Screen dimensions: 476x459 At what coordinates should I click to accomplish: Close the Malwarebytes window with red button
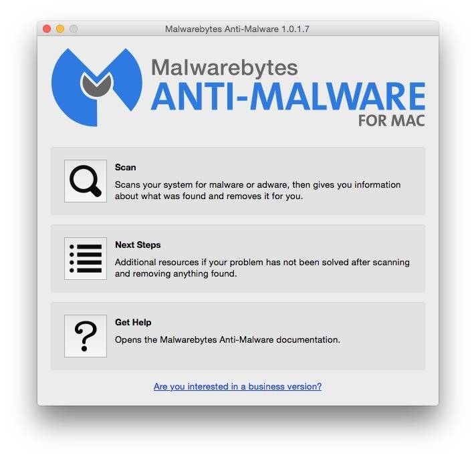(47, 29)
